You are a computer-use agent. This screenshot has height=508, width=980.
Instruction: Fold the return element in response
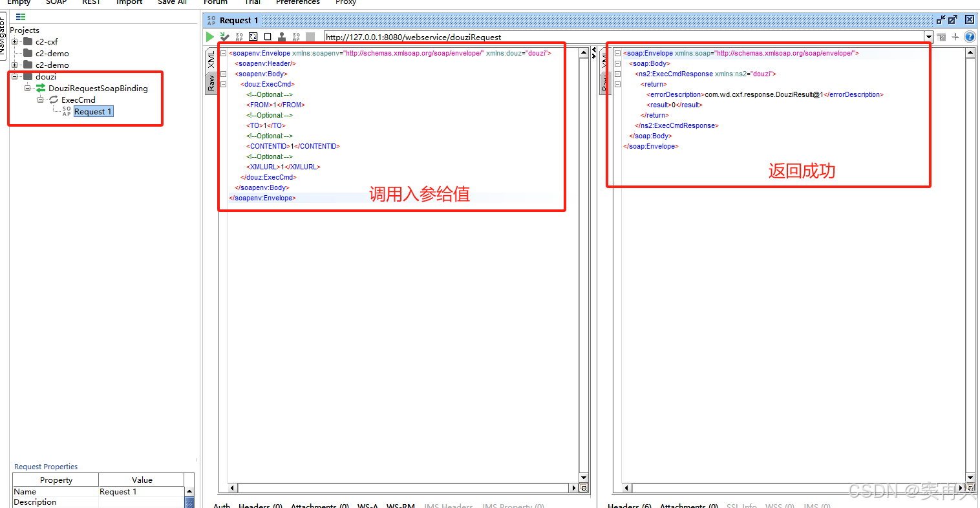[617, 84]
